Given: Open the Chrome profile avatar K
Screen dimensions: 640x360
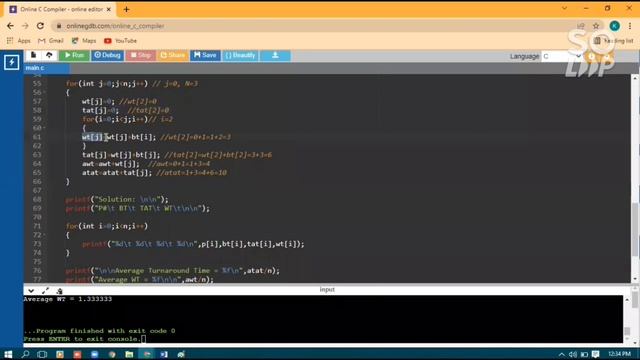Looking at the screenshot, I should [x=615, y=26].
